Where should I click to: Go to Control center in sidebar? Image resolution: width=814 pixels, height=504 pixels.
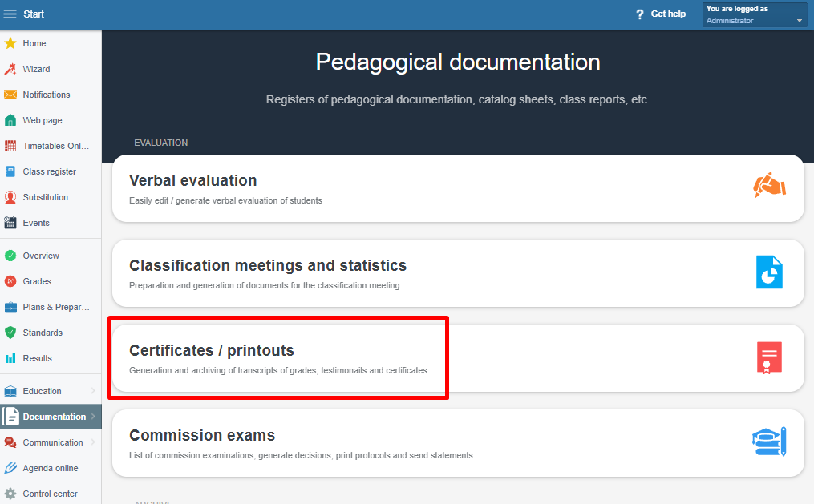point(50,494)
